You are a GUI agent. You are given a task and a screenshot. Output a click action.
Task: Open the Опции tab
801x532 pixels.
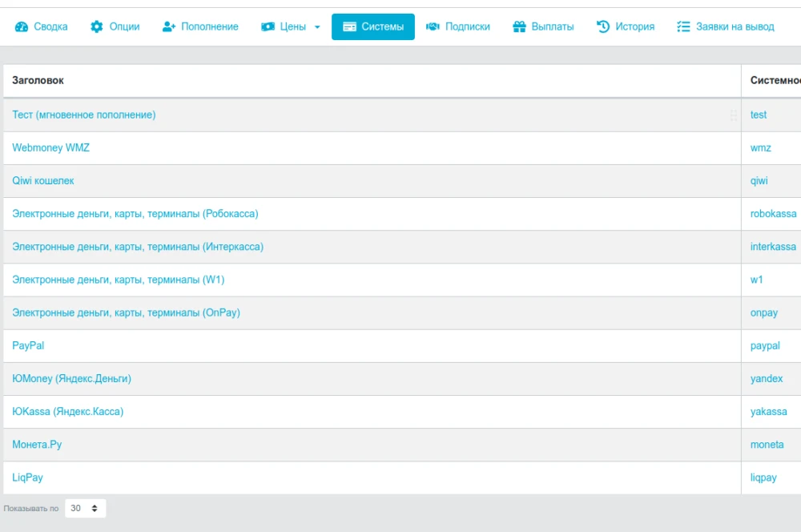115,26
